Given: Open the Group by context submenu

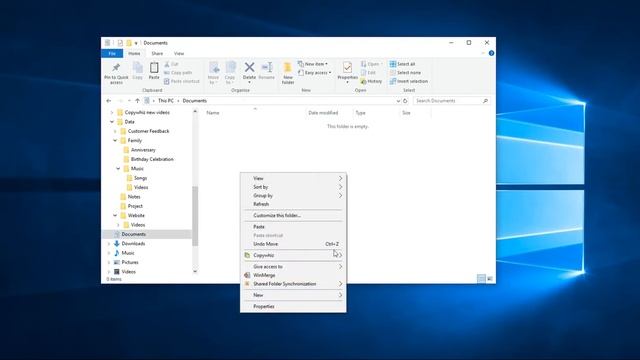Looking at the screenshot, I should click(x=293, y=196).
